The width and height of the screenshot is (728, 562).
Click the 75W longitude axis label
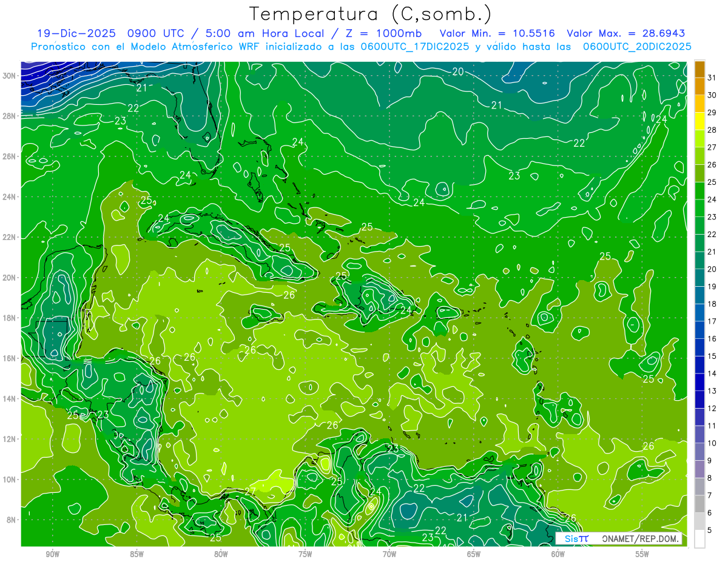(x=305, y=554)
